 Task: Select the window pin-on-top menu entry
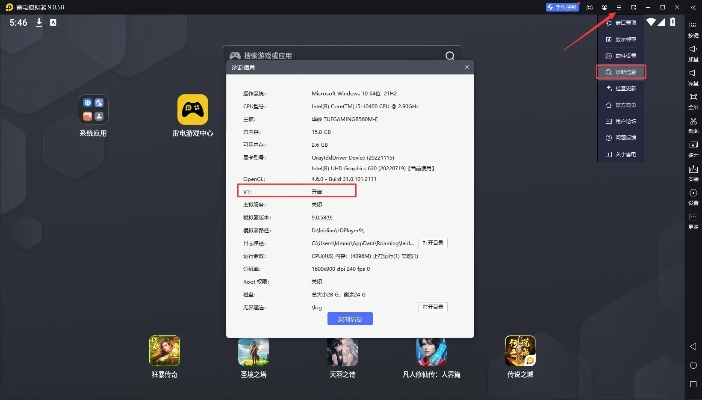pos(621,22)
